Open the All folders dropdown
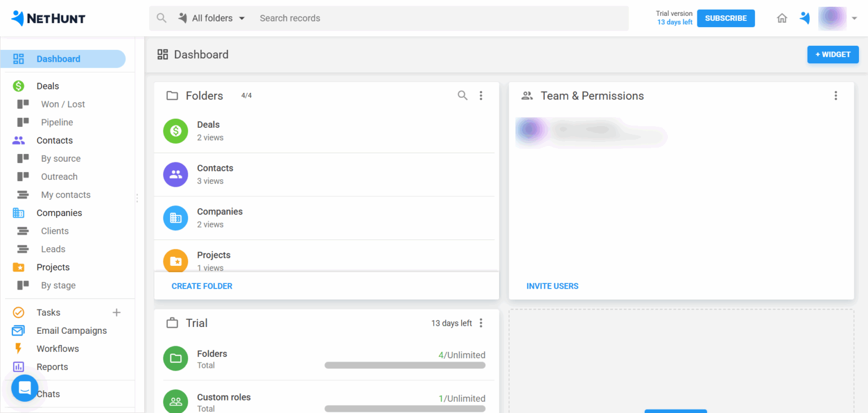 coord(211,18)
